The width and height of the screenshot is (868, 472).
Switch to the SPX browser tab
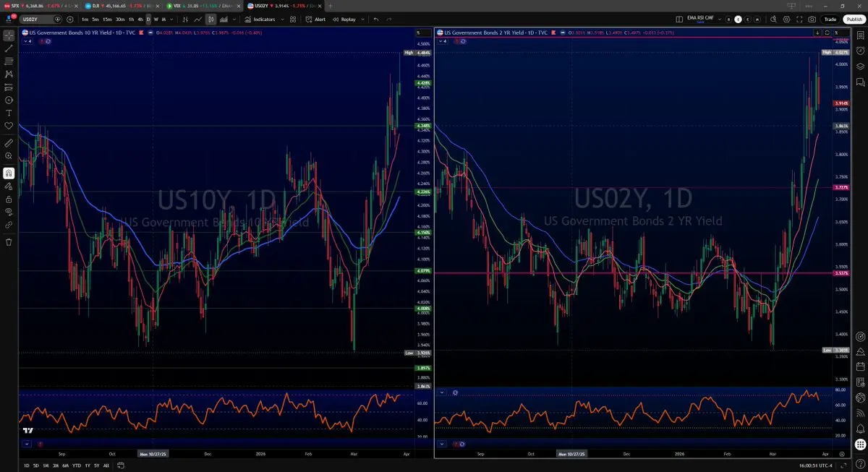tap(40, 6)
